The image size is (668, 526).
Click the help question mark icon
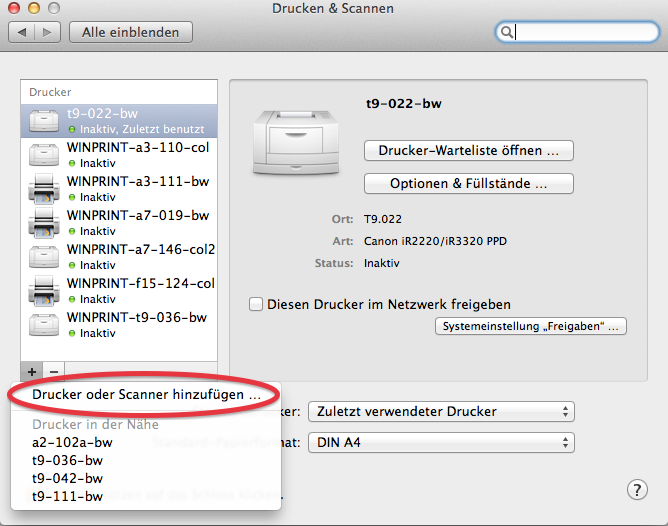point(637,489)
